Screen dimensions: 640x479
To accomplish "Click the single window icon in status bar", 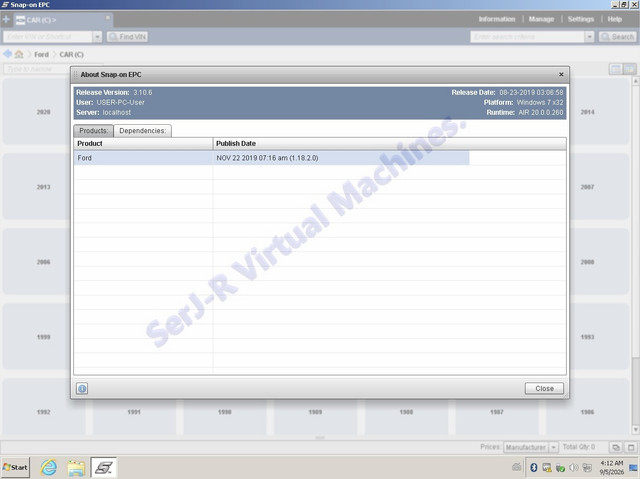I will [x=631, y=448].
